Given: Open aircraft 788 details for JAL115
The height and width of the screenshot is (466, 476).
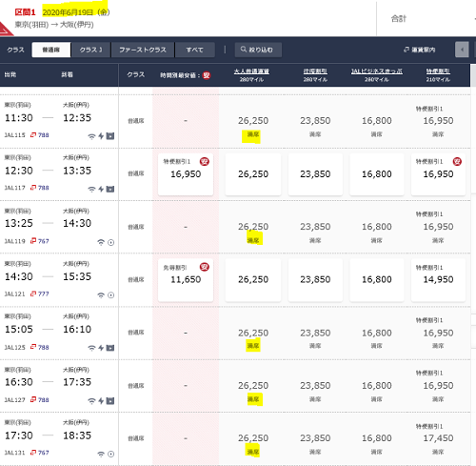Looking at the screenshot, I should (x=40, y=135).
